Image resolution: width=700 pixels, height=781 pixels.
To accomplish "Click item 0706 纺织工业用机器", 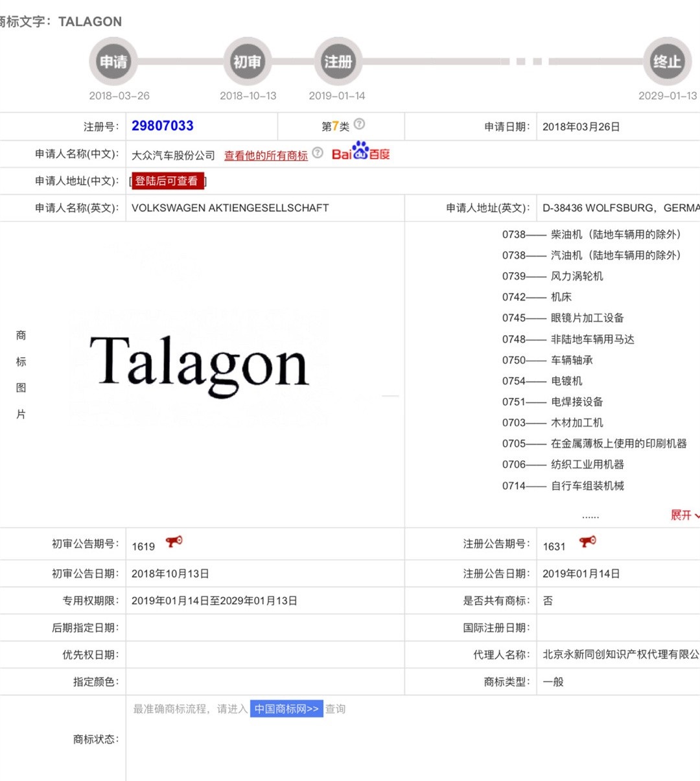I will (563, 464).
